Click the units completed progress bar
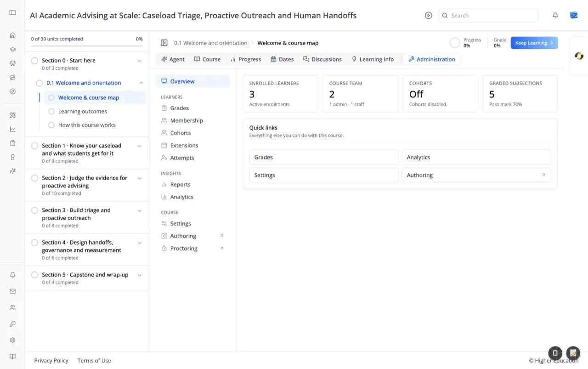588x369 pixels. pos(87,46)
